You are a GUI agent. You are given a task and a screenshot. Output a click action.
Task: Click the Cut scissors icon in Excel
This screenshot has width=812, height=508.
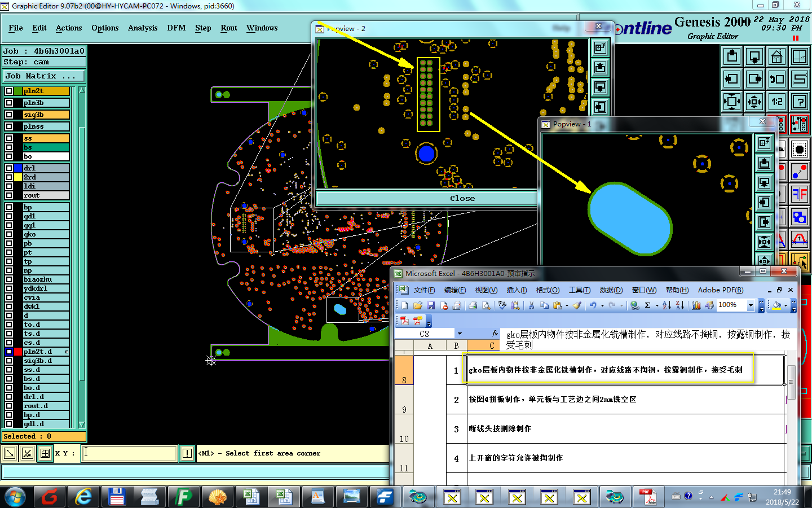[x=531, y=305]
